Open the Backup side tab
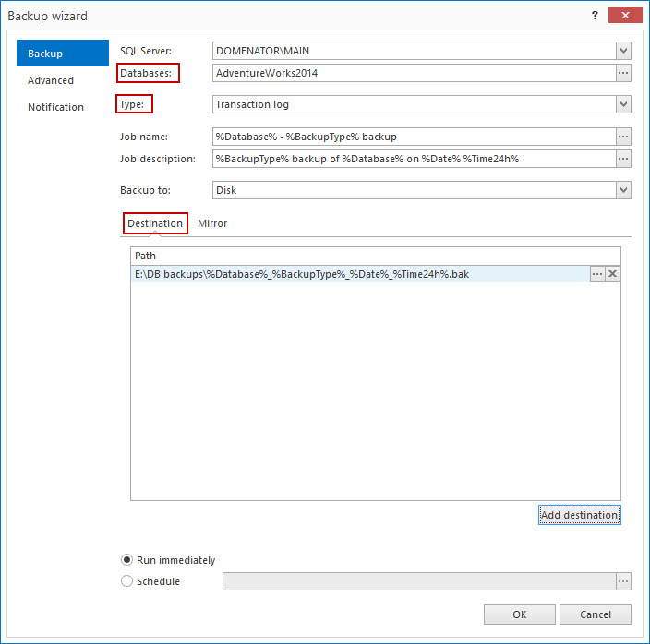The image size is (650, 644). pos(63,54)
